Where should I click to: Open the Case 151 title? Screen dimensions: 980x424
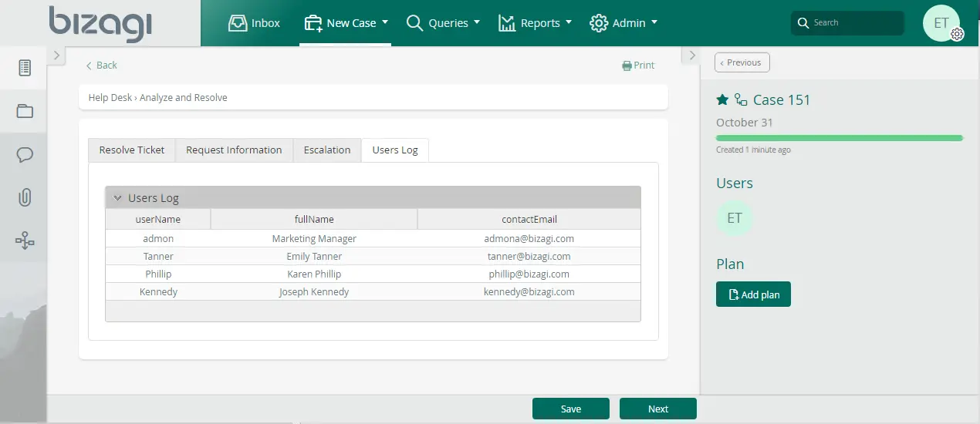(x=782, y=100)
